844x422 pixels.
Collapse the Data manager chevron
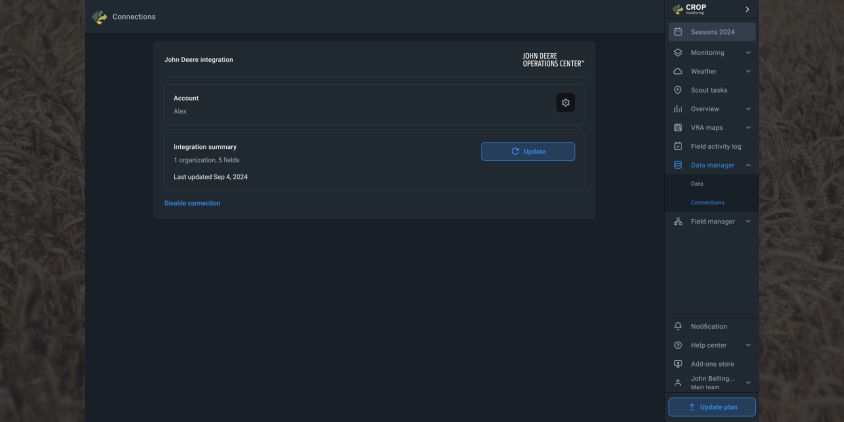click(748, 165)
